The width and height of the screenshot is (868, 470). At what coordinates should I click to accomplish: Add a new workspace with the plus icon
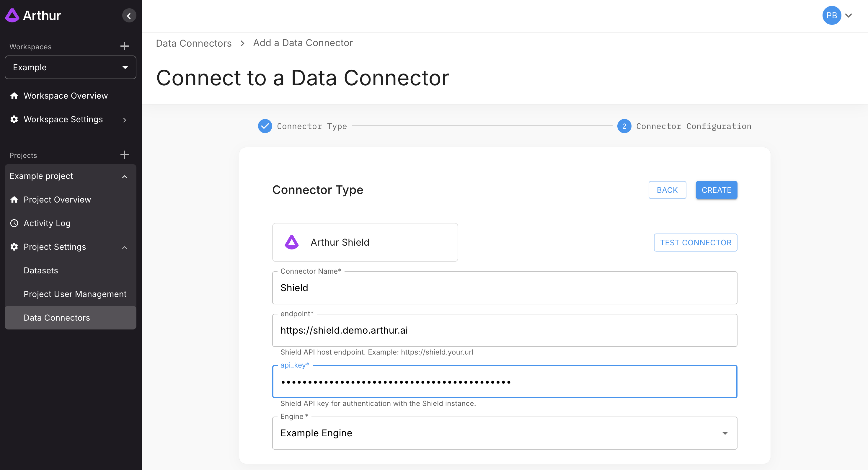pos(124,46)
